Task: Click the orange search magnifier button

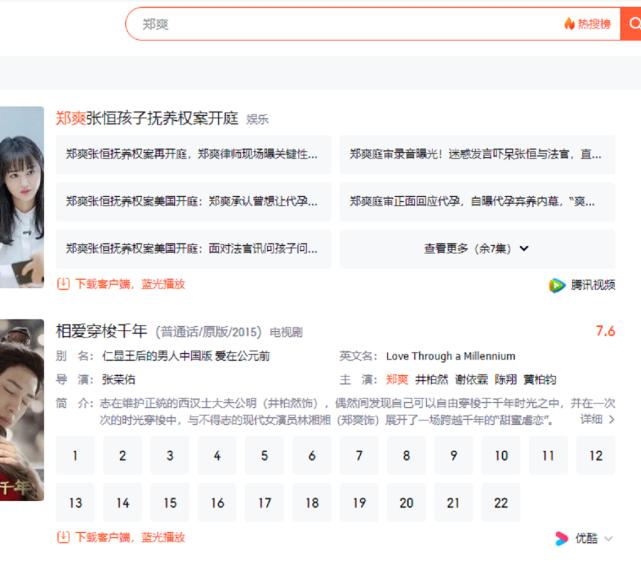Action: tap(631, 24)
